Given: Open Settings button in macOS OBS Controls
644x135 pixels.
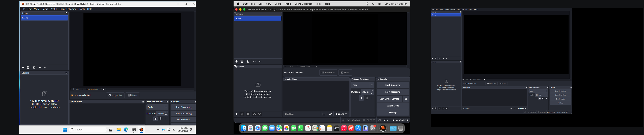Looking at the screenshot, I should pyautogui.click(x=393, y=112).
